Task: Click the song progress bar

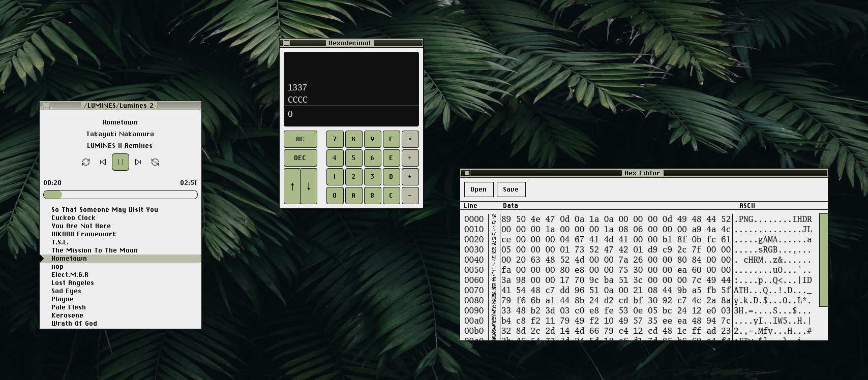Action: [121, 195]
